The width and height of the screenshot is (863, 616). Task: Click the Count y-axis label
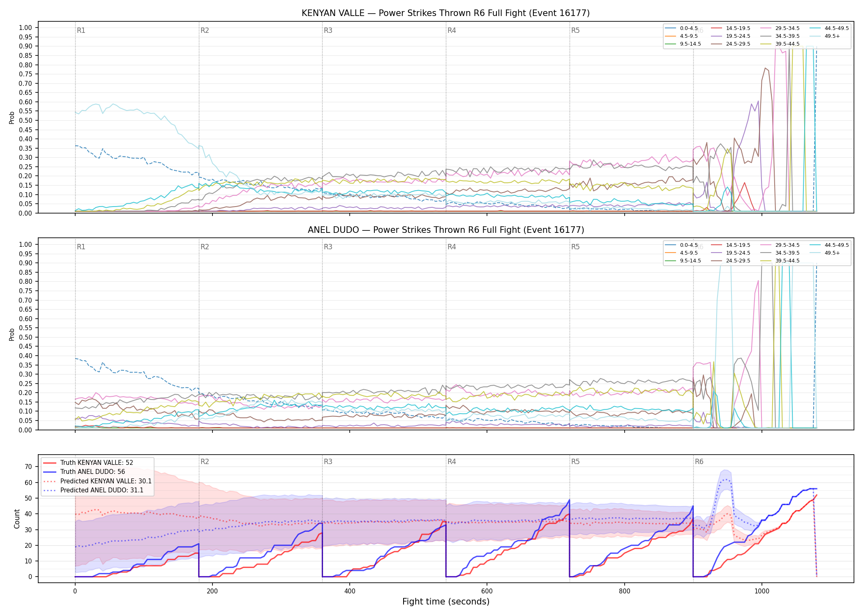pyautogui.click(x=17, y=519)
